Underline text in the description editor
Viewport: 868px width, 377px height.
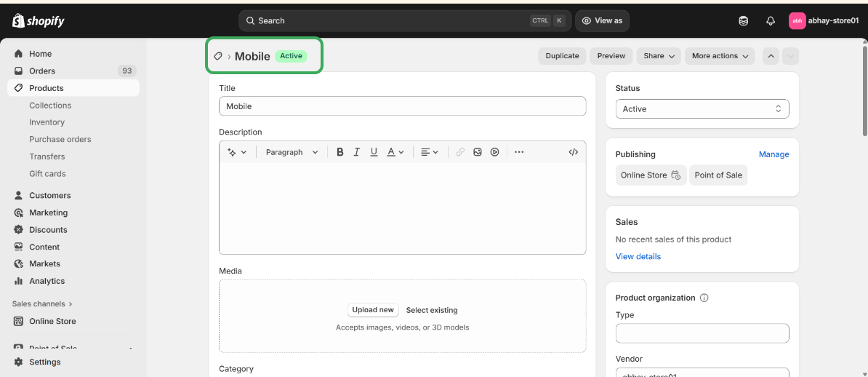pos(374,152)
